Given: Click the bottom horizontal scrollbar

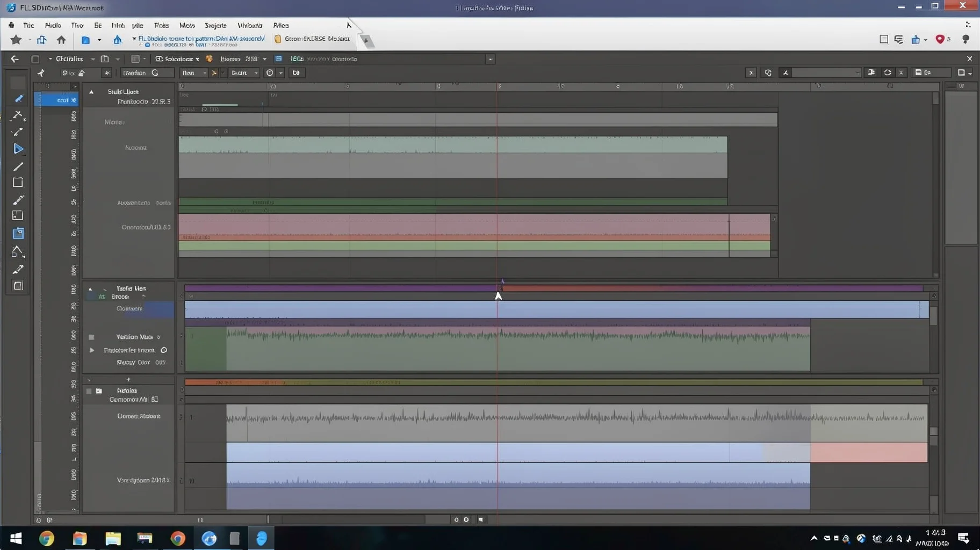Looking at the screenshot, I should (346, 519).
